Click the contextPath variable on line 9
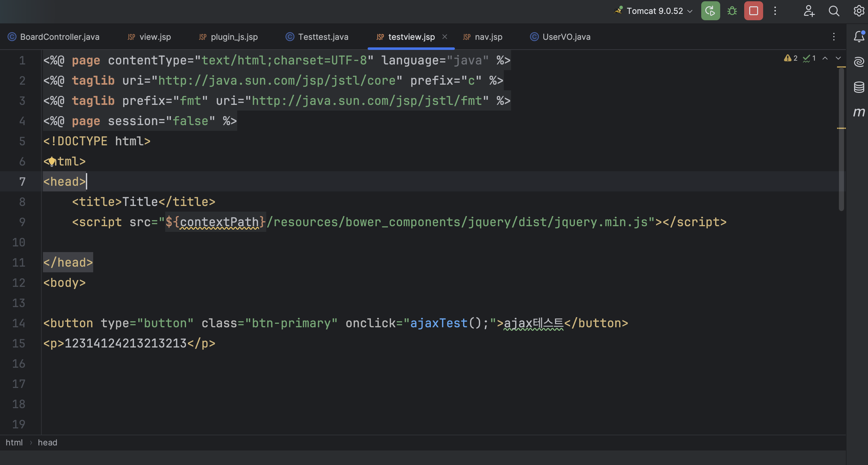868x465 pixels. click(219, 222)
